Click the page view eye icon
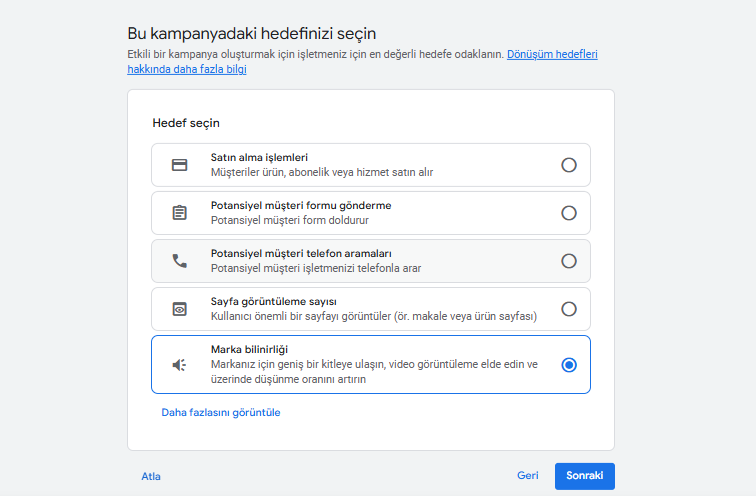This screenshot has width=756, height=496. 179,309
